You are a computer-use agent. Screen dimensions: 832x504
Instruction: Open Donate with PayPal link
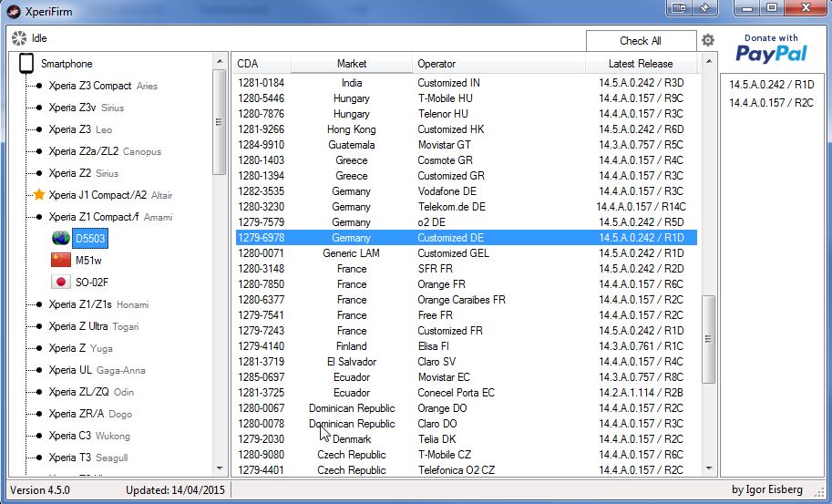[771, 48]
